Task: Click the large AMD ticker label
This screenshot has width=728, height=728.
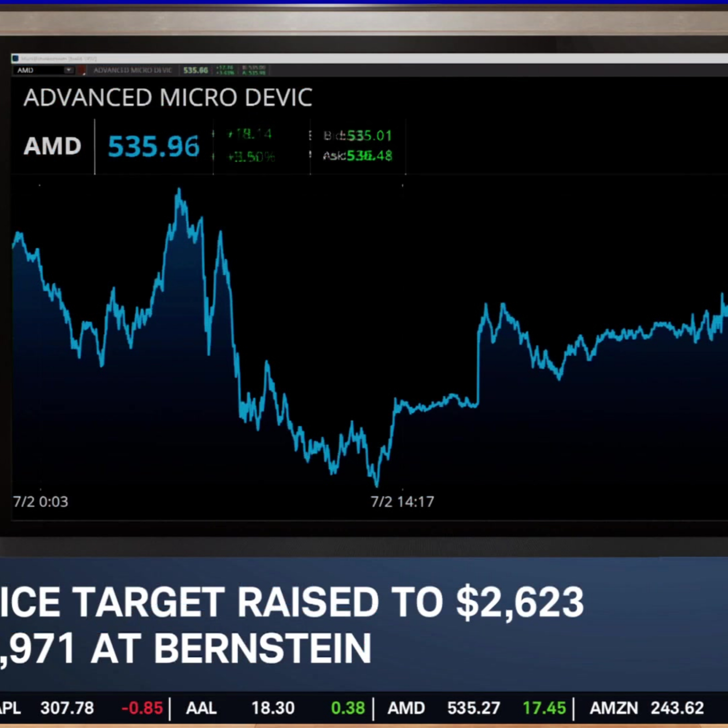Action: tap(52, 146)
